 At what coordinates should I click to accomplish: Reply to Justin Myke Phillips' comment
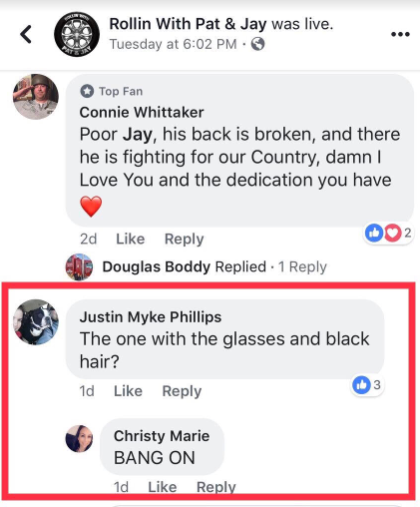[182, 391]
